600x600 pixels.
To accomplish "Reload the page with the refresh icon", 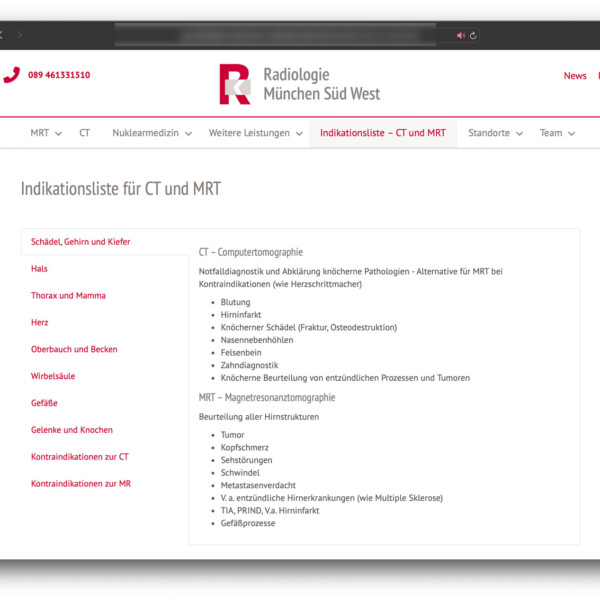I will coord(473,35).
